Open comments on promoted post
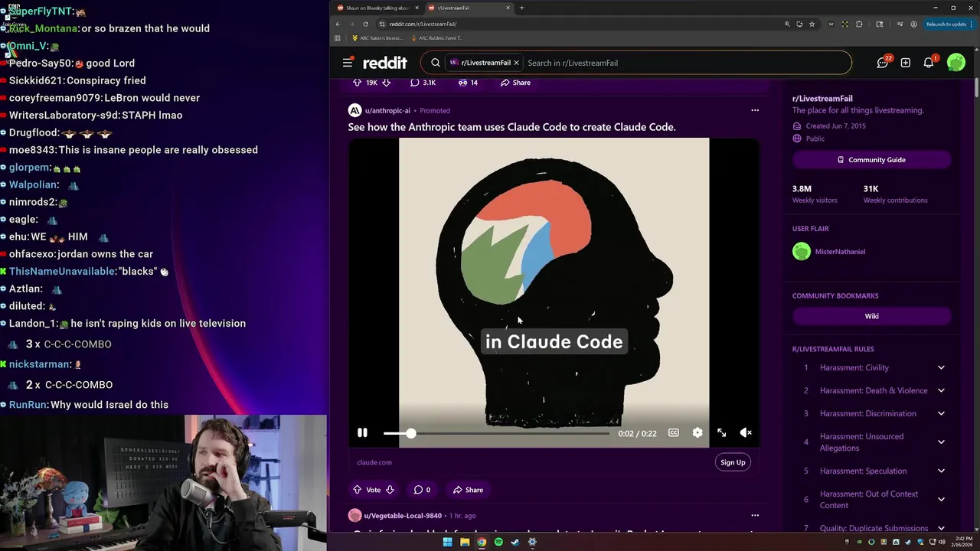This screenshot has height=551, width=980. 422,490
